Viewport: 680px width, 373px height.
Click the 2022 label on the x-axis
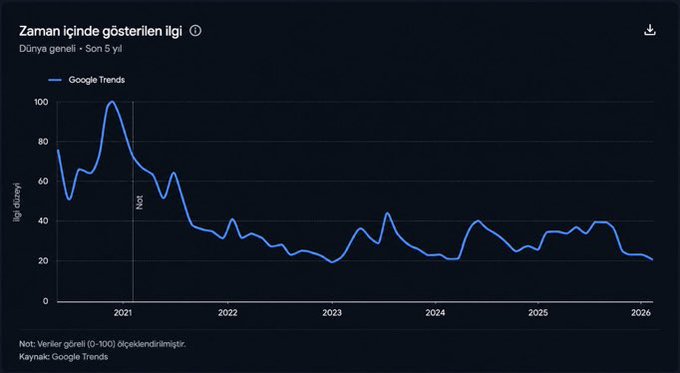228,313
